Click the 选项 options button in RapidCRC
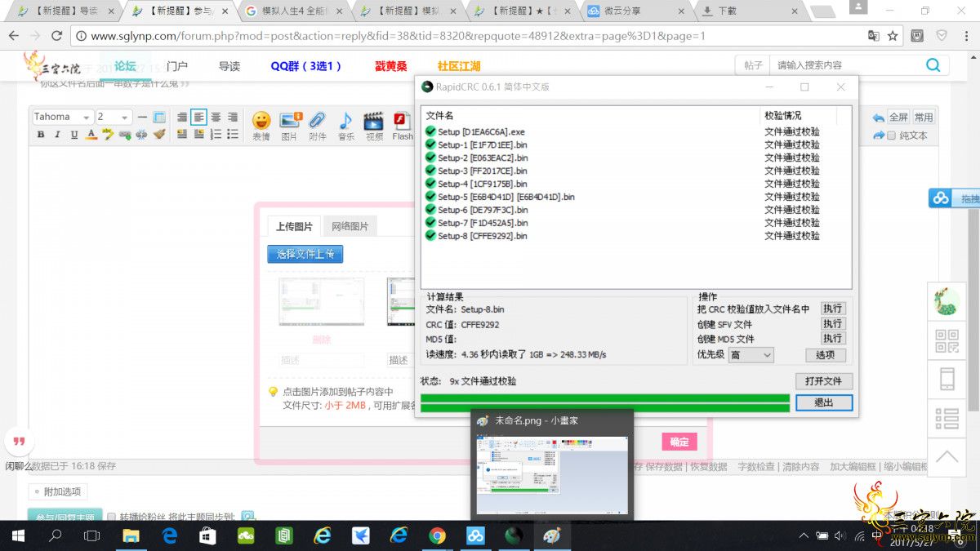Screen dimensions: 980x551 tap(826, 355)
